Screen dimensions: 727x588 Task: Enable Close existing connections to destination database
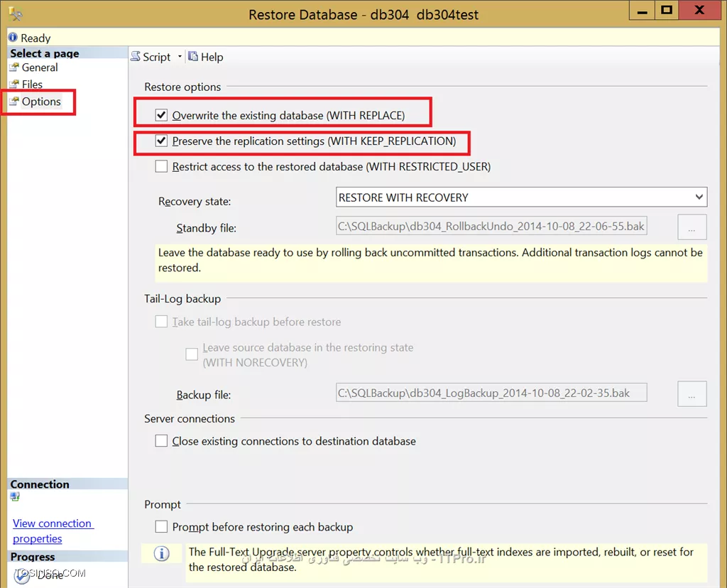pyautogui.click(x=161, y=440)
